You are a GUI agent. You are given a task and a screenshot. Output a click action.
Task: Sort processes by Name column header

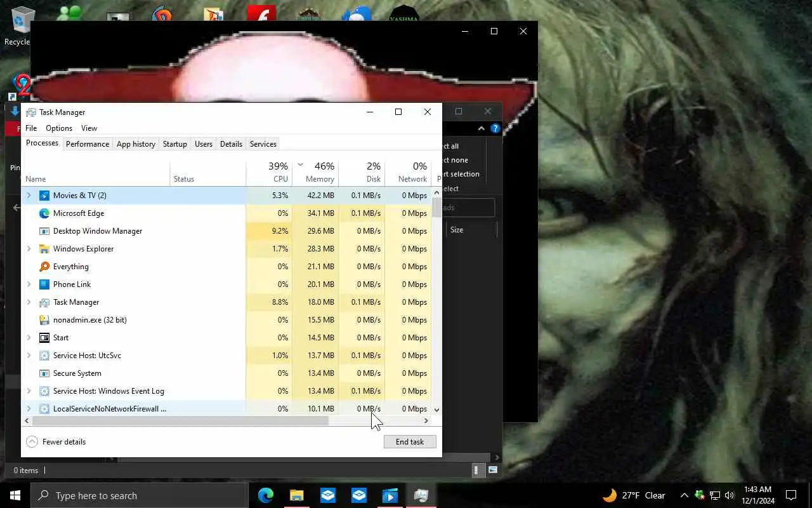(96, 173)
